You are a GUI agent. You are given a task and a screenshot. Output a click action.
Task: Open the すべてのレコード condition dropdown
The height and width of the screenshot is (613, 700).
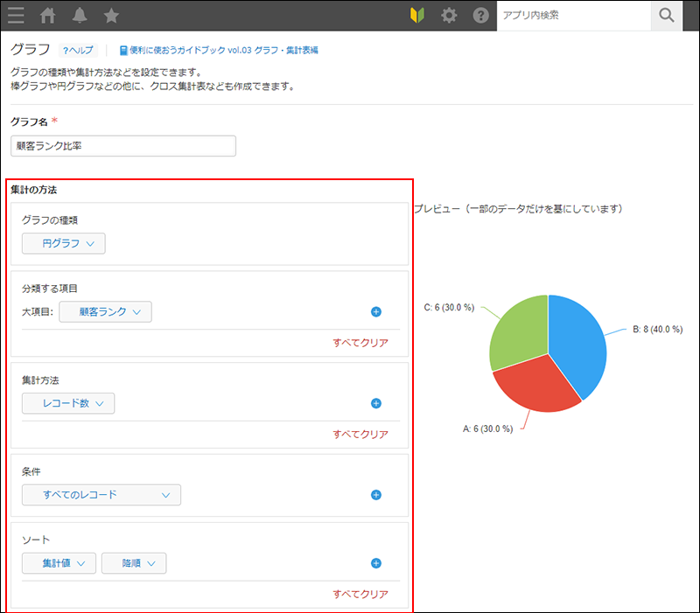pos(99,495)
